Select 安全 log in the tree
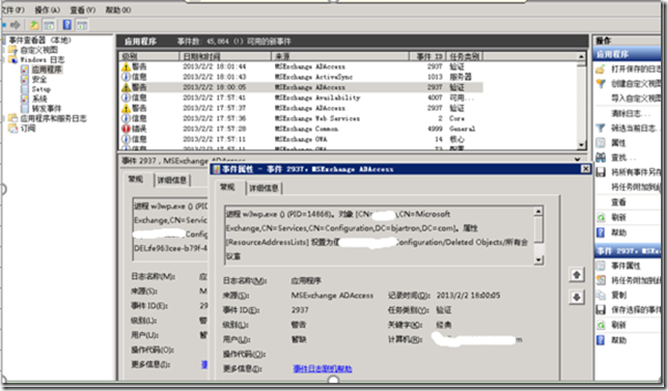668x391 pixels. (x=39, y=79)
